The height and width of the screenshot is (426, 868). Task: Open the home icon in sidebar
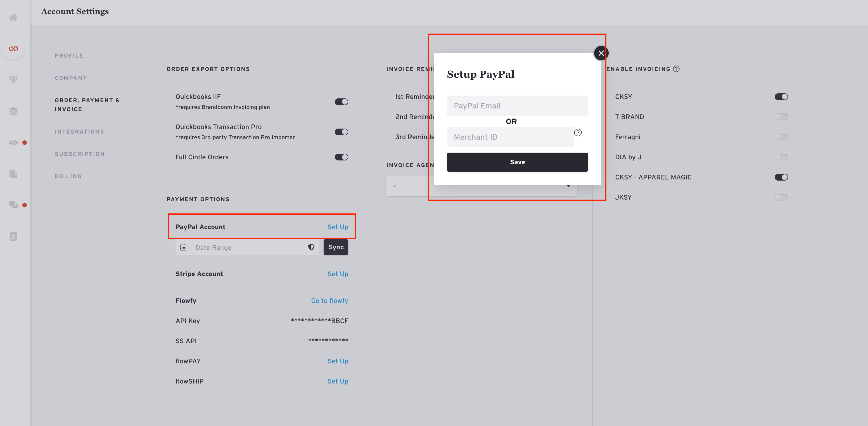click(x=13, y=18)
